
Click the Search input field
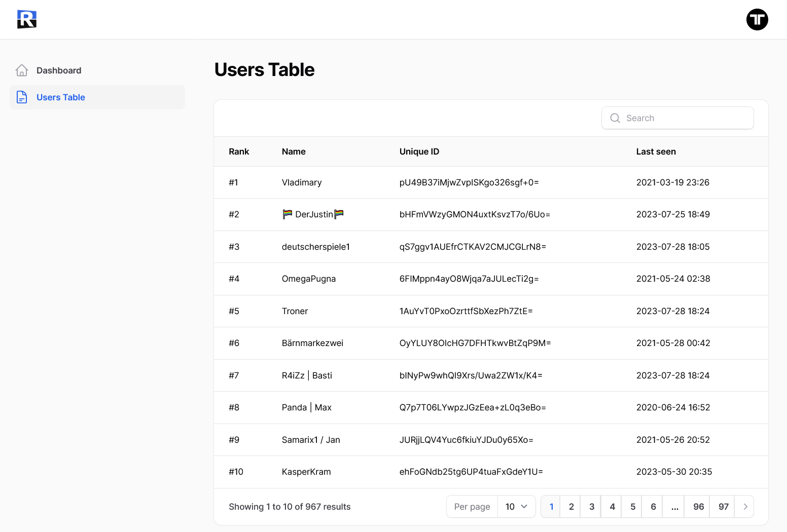tap(685, 118)
